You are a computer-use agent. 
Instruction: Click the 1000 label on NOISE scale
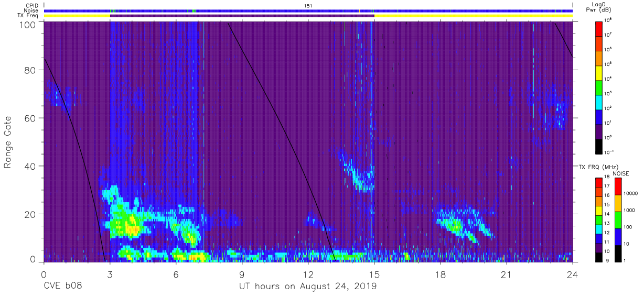(630, 210)
